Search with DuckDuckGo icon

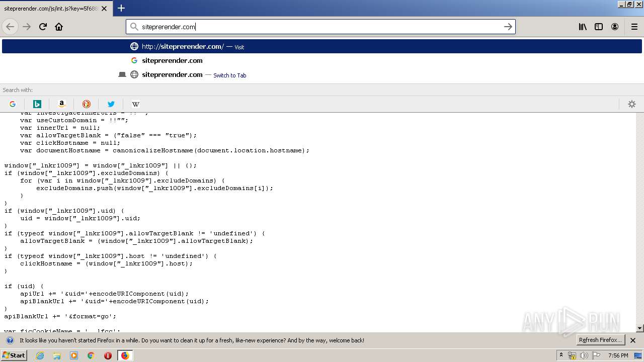[x=87, y=104]
